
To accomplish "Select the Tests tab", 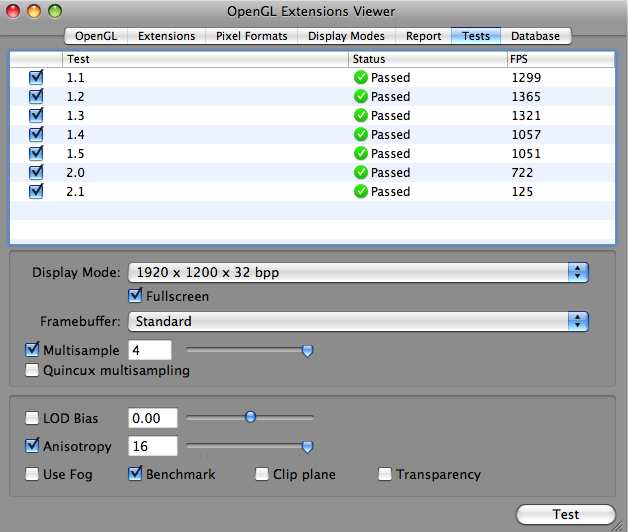I will pyautogui.click(x=476, y=36).
